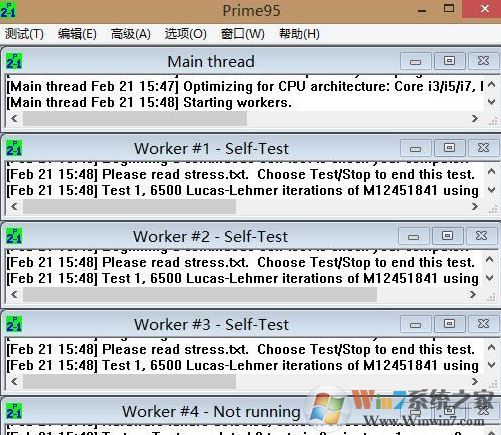Click Main thread scroll down arrow

[491, 102]
